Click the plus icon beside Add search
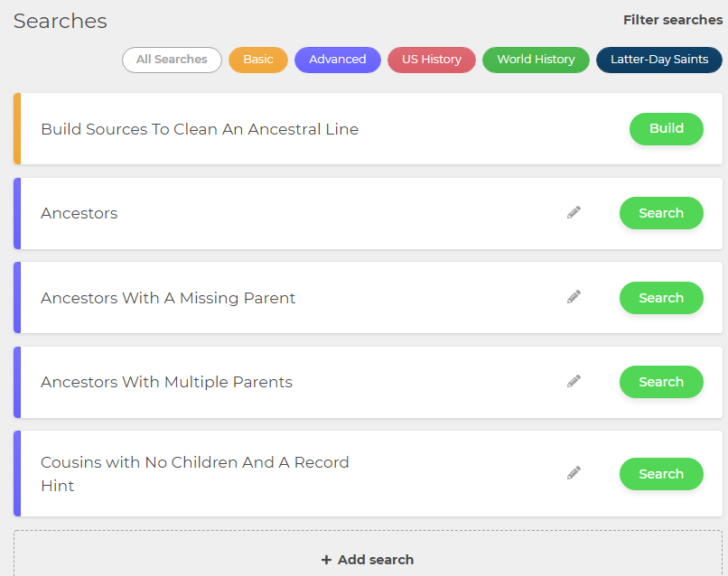This screenshot has height=576, width=728. coord(326,560)
